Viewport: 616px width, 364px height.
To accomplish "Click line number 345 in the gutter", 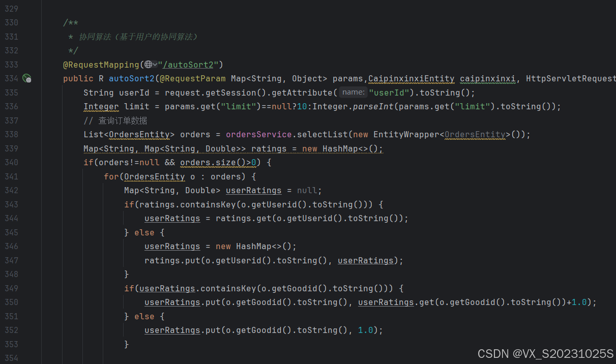I will click(11, 232).
